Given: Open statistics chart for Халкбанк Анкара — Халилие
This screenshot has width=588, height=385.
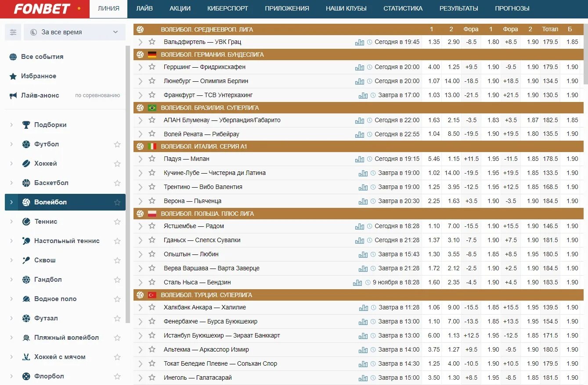Looking at the screenshot, I should pyautogui.click(x=363, y=308).
